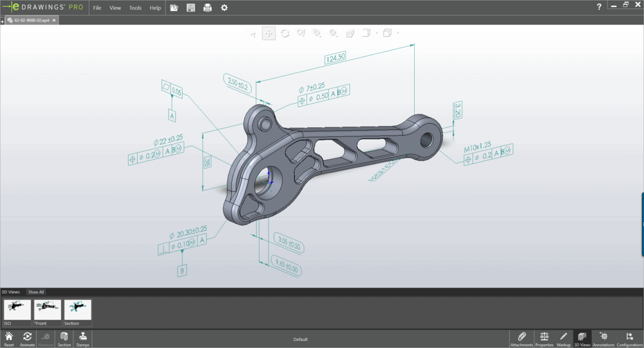Open the View menu
The image size is (644, 348).
tap(115, 8)
